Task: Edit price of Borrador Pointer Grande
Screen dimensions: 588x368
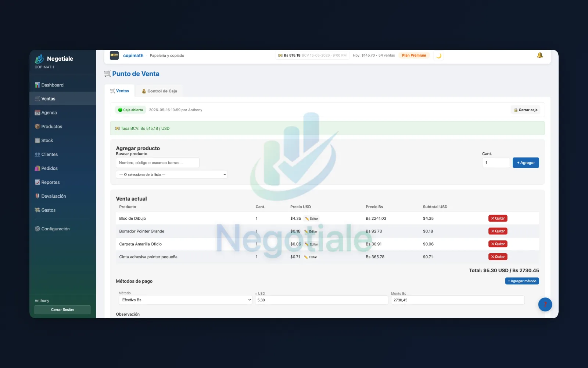Action: click(311, 231)
